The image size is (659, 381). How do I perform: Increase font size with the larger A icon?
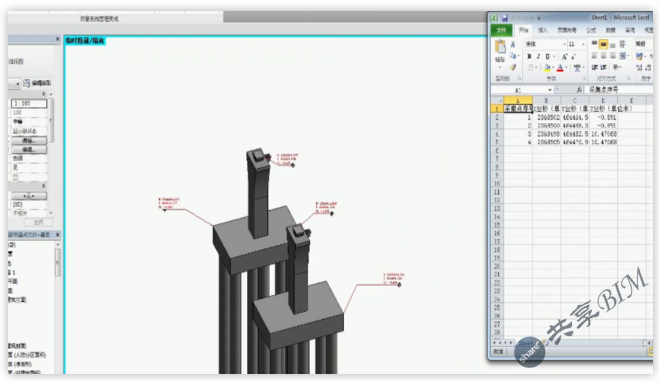tap(564, 56)
